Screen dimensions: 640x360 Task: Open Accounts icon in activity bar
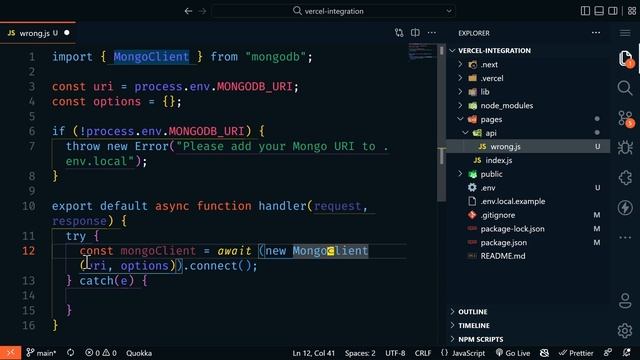click(x=625, y=301)
